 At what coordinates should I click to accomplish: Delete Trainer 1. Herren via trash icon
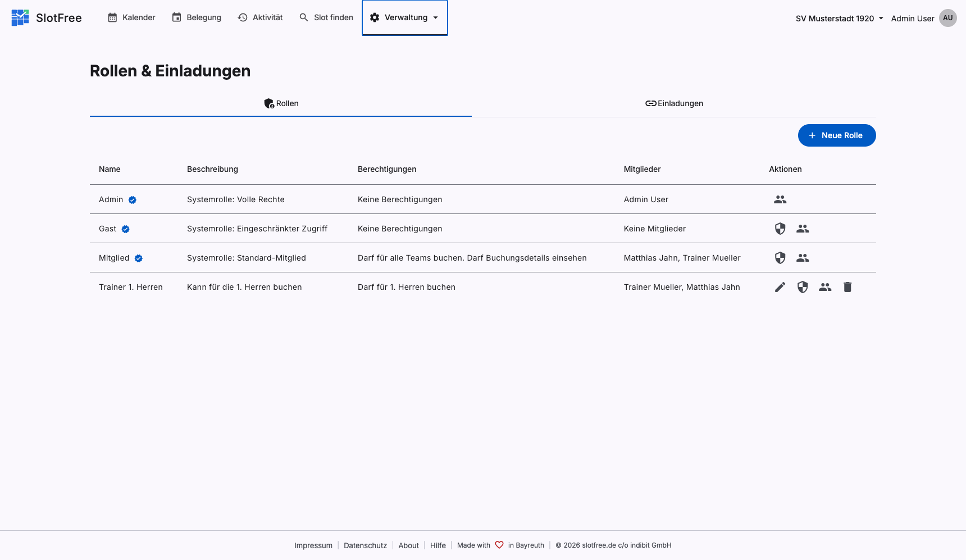pyautogui.click(x=847, y=287)
